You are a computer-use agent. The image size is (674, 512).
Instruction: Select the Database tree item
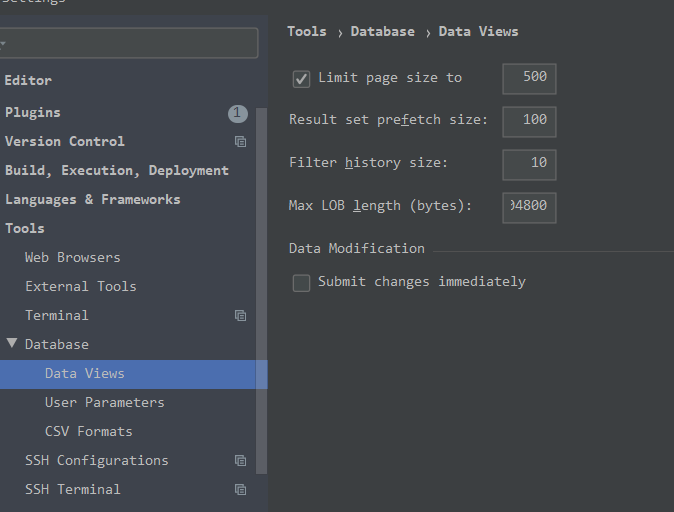pyautogui.click(x=57, y=344)
